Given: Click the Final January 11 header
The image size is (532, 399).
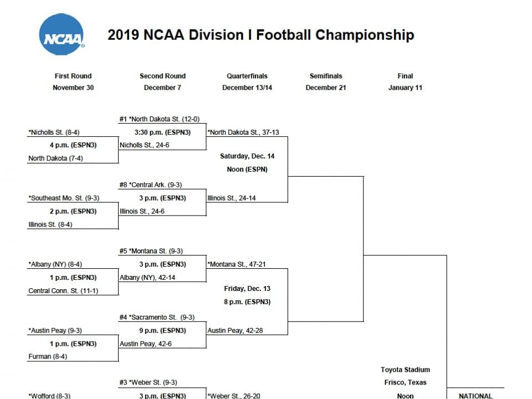Looking at the screenshot, I should coord(405,82).
